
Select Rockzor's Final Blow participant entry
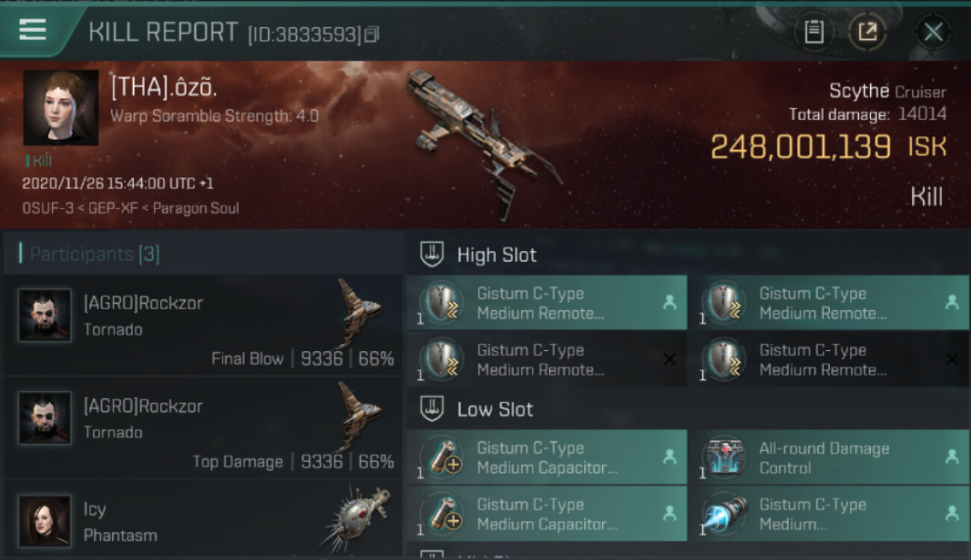click(x=203, y=325)
